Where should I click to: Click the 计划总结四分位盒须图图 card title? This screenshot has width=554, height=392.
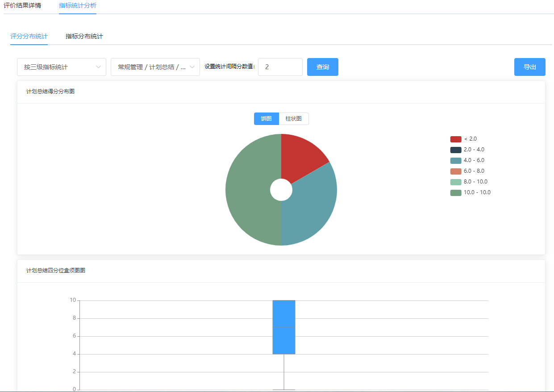(56, 271)
